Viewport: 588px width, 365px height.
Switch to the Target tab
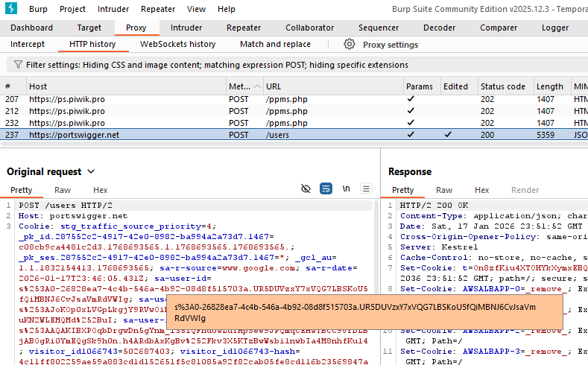point(89,28)
